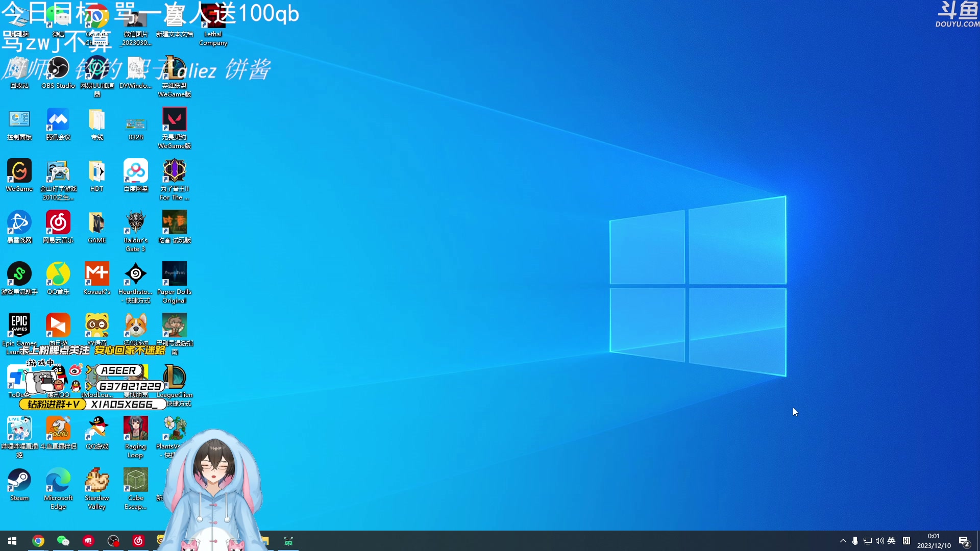
Task: Select the 哔哩哔哩直播姬 desktop icon
Action: coord(19,437)
